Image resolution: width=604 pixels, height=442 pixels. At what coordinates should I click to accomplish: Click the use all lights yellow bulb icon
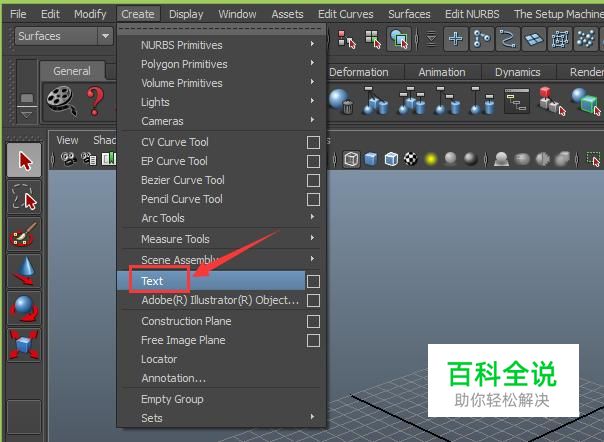[431, 159]
